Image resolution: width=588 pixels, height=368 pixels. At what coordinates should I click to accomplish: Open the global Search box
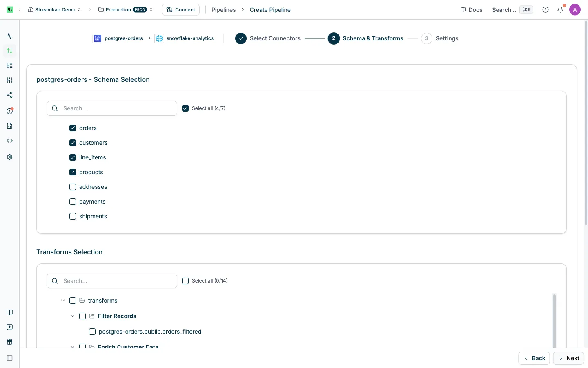click(x=512, y=10)
